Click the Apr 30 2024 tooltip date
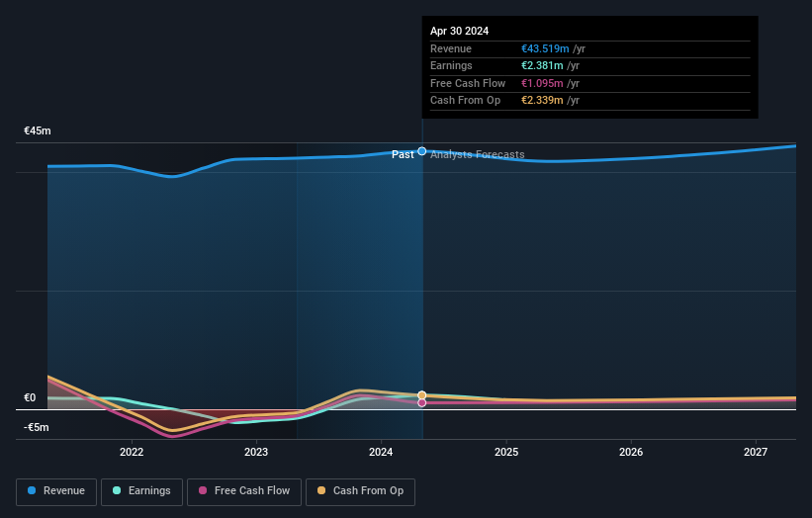 coord(459,31)
